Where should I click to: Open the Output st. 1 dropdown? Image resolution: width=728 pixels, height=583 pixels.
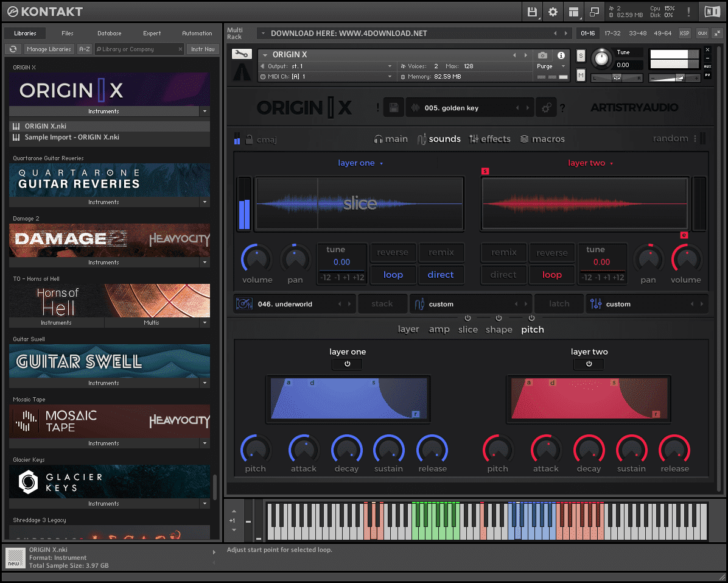tap(326, 66)
